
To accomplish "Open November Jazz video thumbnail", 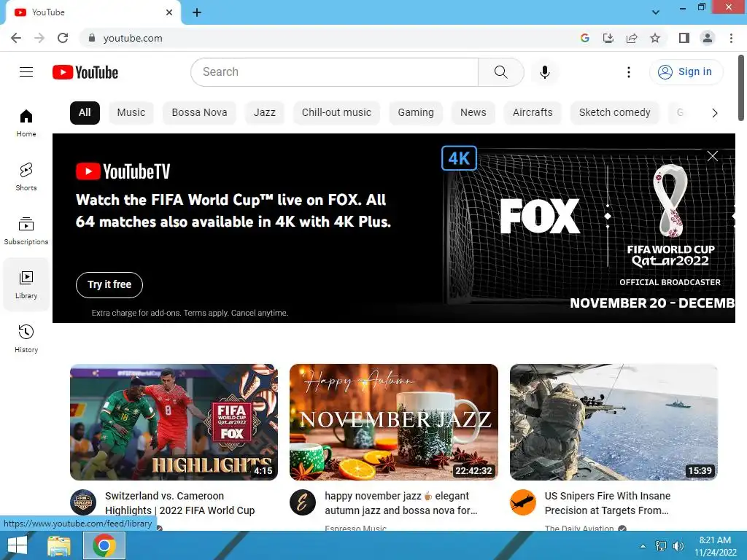I will coord(393,422).
